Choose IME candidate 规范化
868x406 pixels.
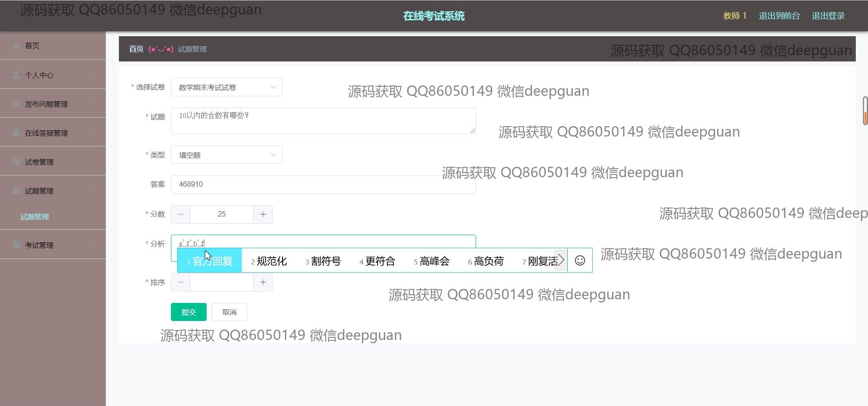point(269,261)
